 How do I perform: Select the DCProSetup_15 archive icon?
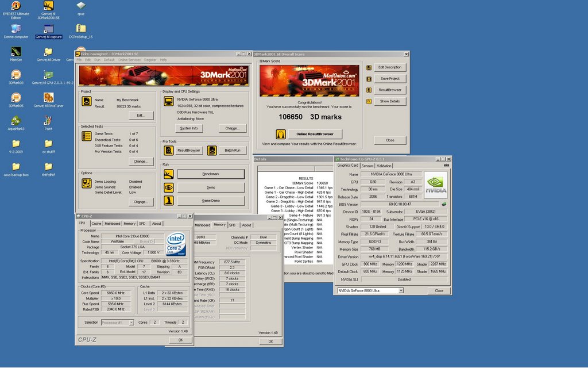[x=80, y=29]
